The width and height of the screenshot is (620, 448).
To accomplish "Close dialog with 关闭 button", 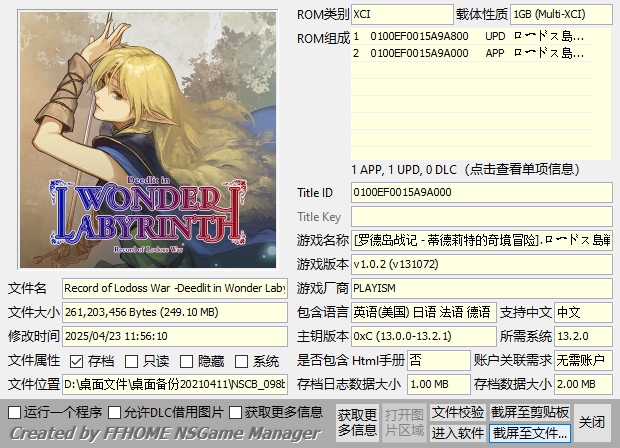I will pos(592,423).
